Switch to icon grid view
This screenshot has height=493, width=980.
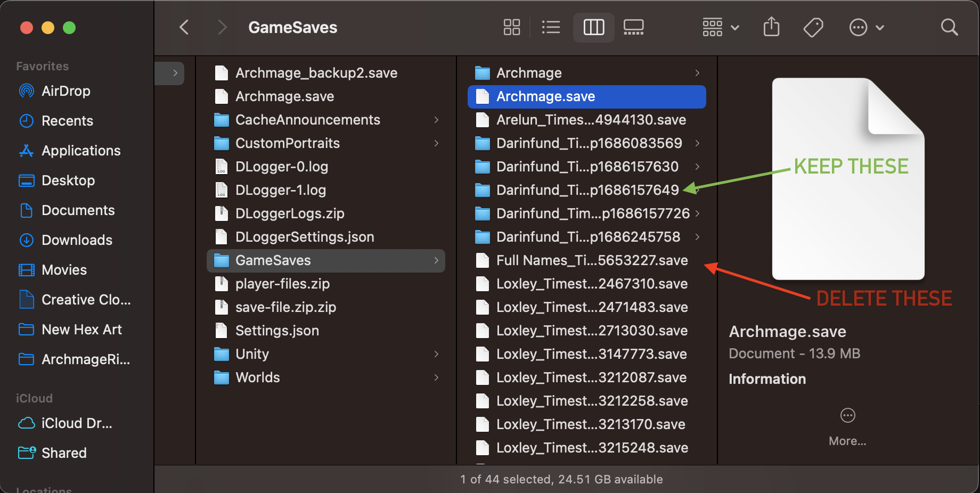(x=511, y=27)
